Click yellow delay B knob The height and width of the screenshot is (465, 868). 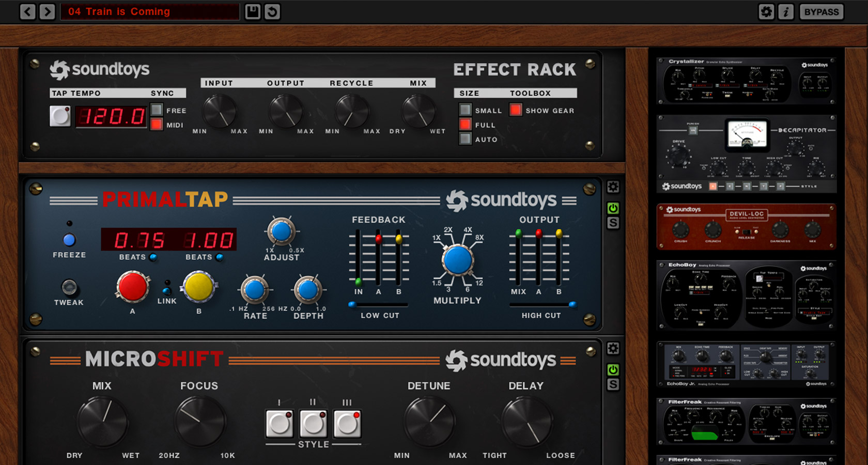[199, 287]
